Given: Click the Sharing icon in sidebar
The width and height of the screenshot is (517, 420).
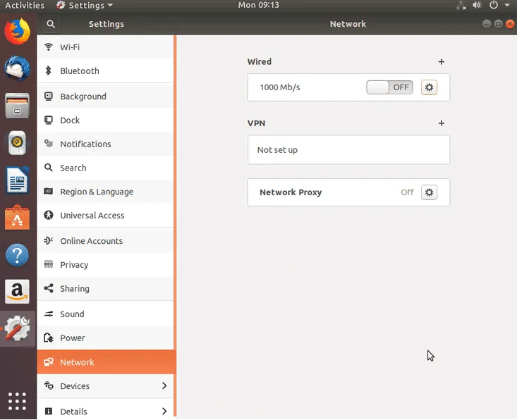Looking at the screenshot, I should (x=49, y=288).
